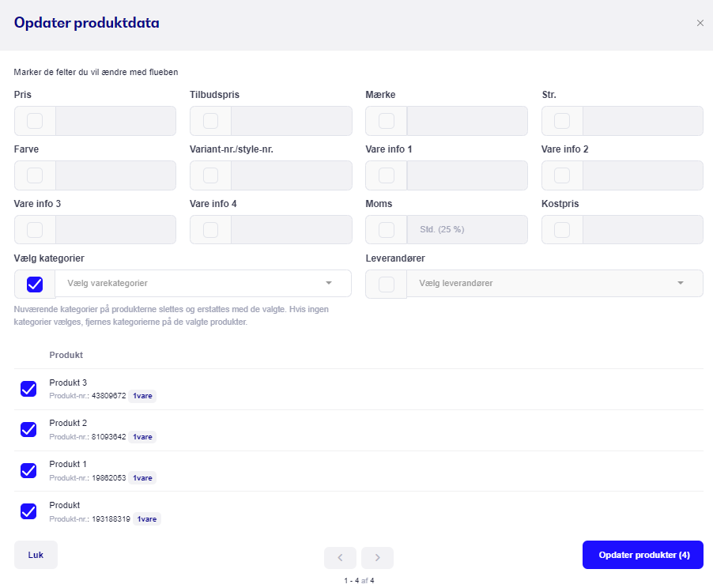Click product number 43809672

[x=108, y=396]
